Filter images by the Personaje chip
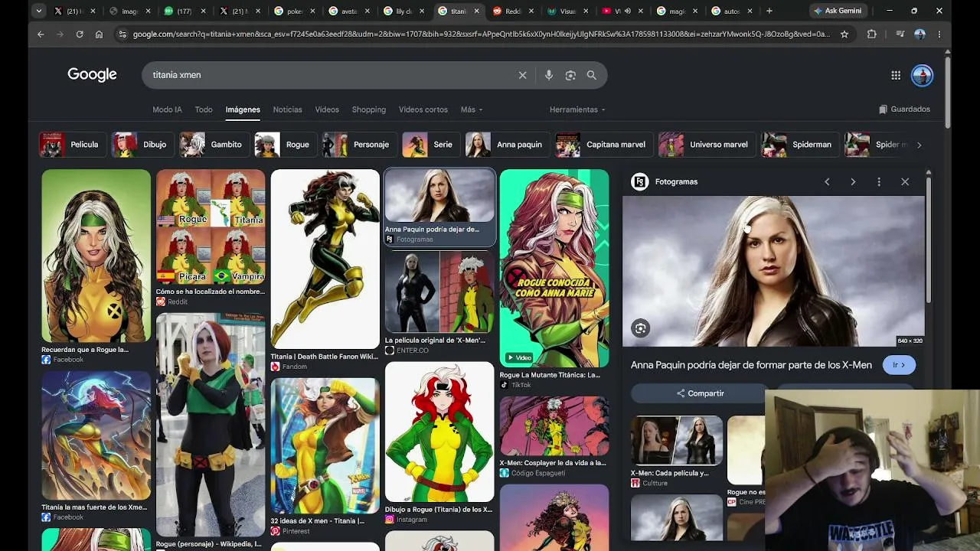The image size is (980, 551). click(358, 145)
